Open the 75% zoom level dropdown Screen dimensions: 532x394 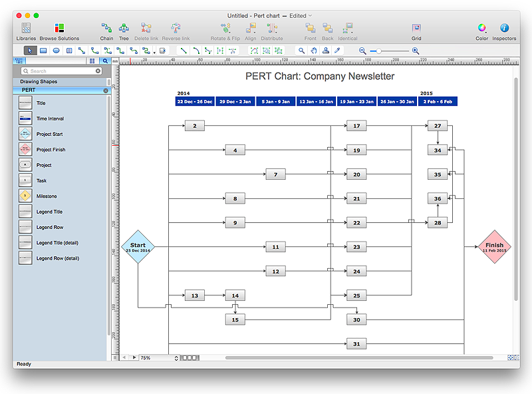point(160,357)
